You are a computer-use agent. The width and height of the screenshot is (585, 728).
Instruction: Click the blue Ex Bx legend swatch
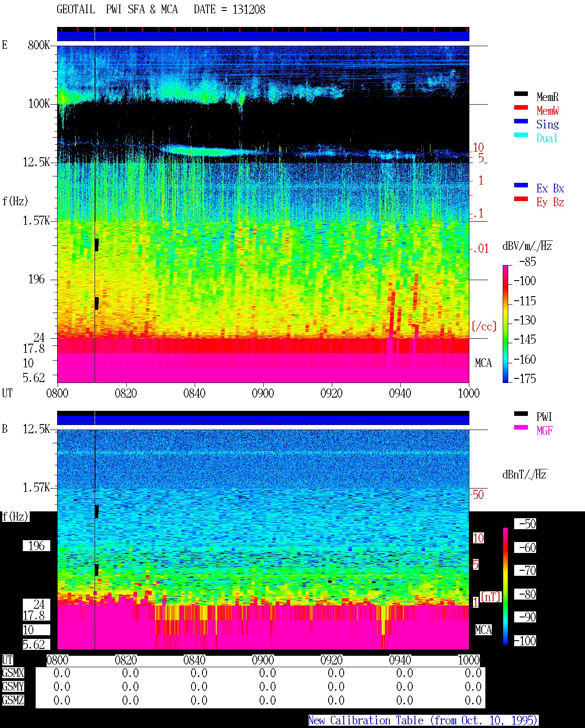pyautogui.click(x=521, y=185)
